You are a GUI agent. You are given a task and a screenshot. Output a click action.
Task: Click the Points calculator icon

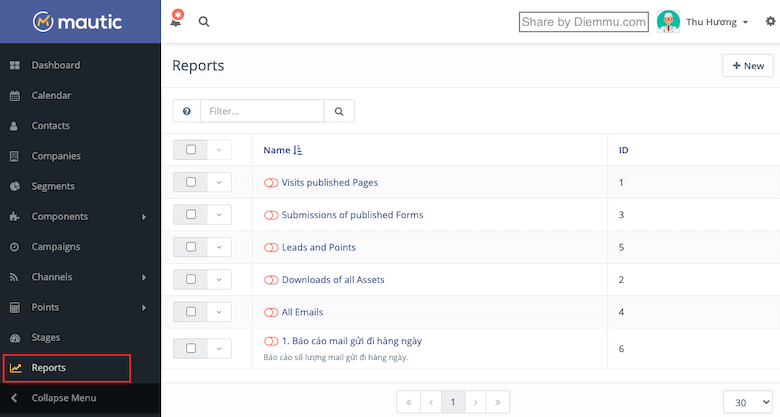coord(15,308)
